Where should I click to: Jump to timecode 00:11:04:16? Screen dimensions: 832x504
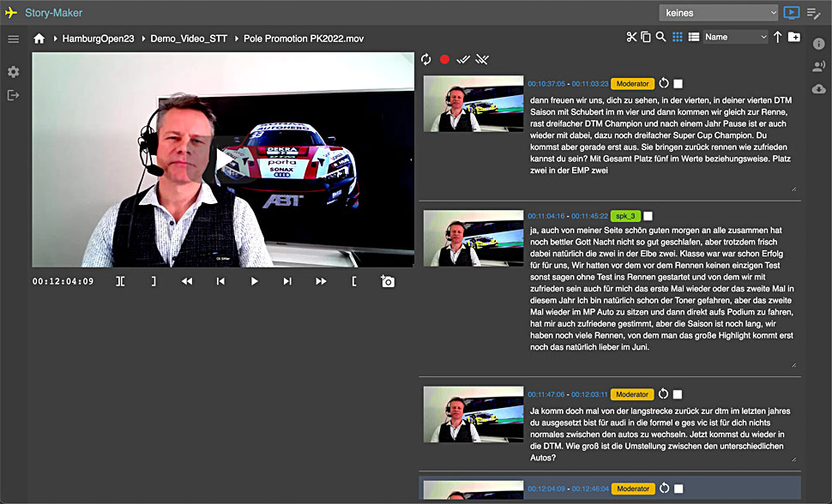pyautogui.click(x=546, y=216)
